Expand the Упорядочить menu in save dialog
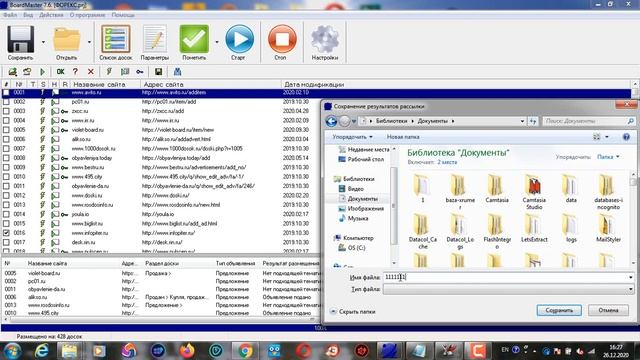This screenshot has height=360, width=640. (352, 137)
